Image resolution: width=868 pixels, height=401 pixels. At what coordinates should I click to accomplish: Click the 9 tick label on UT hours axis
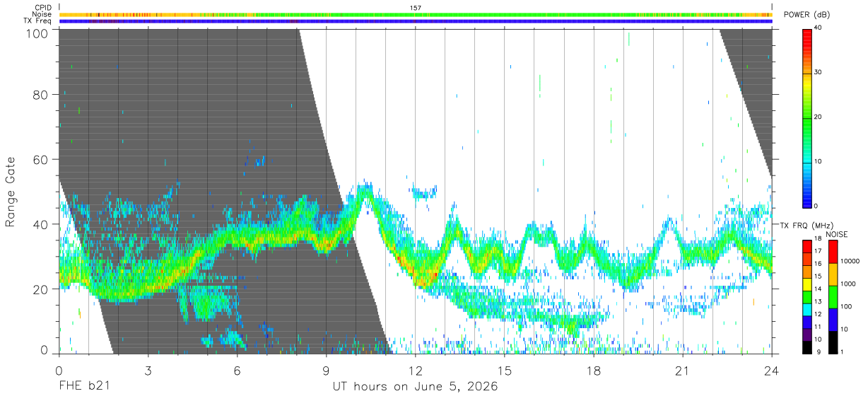(x=326, y=371)
